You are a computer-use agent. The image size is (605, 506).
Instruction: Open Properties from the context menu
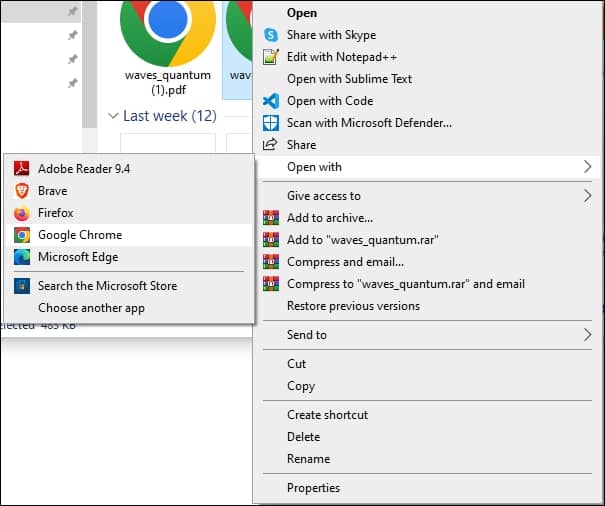(x=427, y=488)
